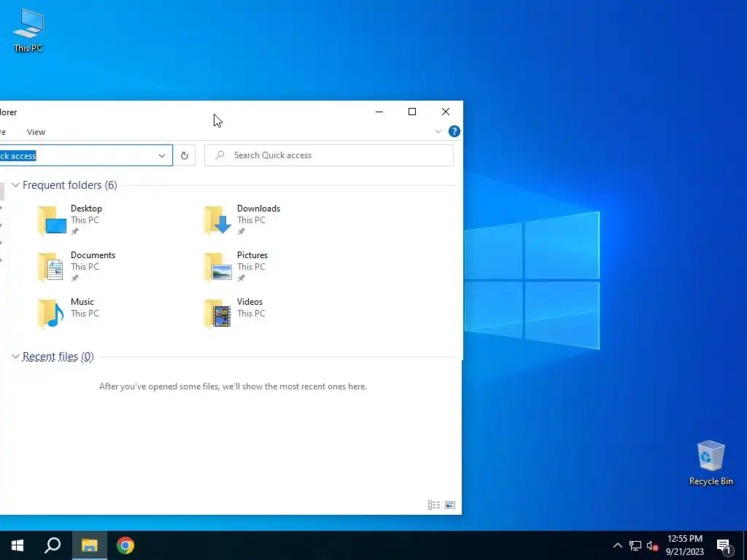747x560 pixels.
Task: Collapse the Recent files section
Action: coord(15,356)
